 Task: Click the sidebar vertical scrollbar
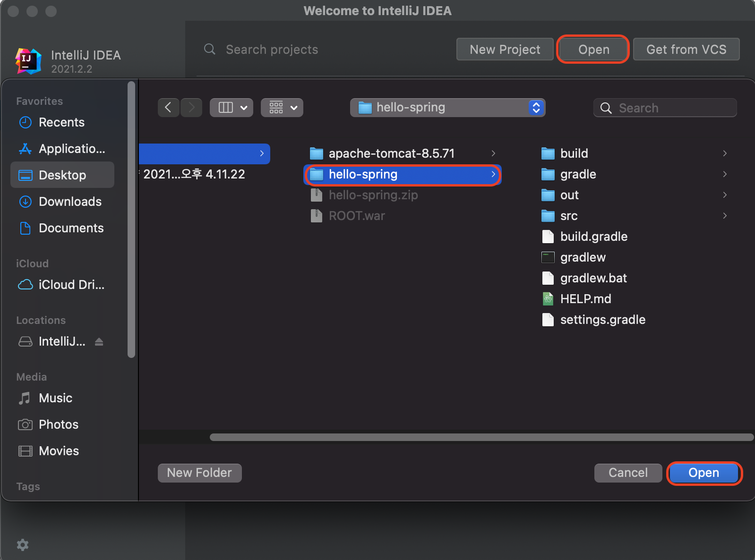coord(131,220)
